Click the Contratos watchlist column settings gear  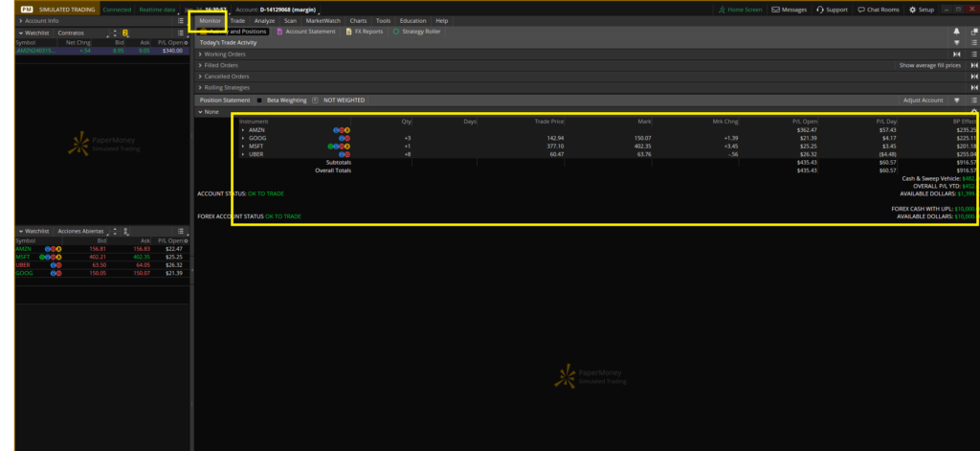tap(186, 42)
